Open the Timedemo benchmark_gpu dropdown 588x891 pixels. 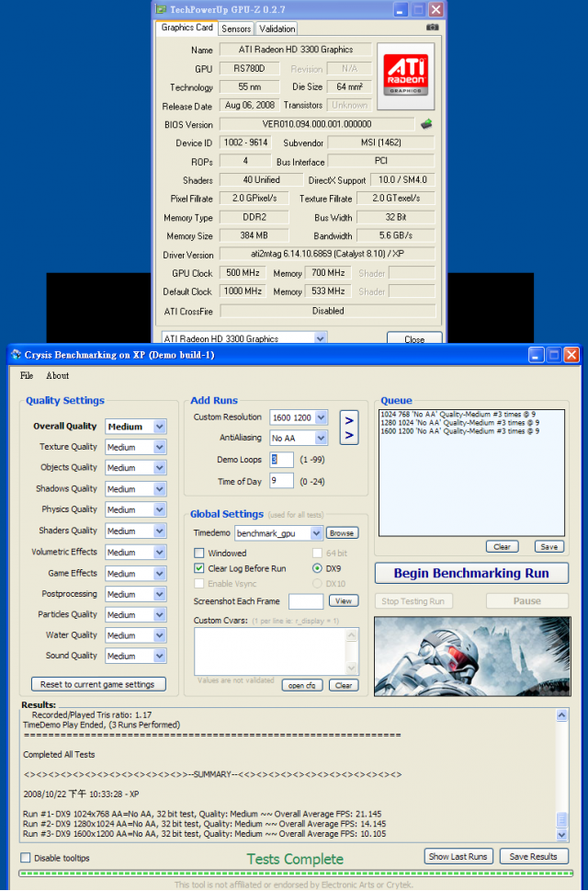tap(279, 533)
